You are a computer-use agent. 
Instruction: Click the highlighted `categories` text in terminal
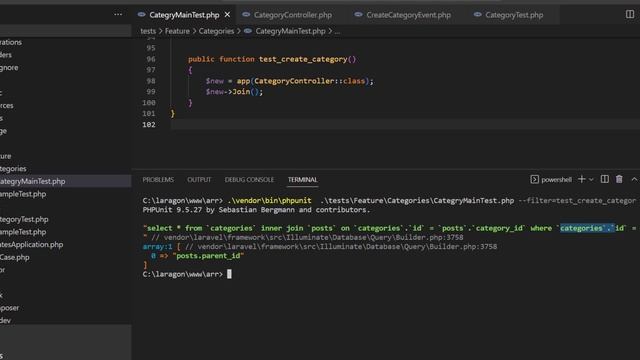[x=587, y=228]
